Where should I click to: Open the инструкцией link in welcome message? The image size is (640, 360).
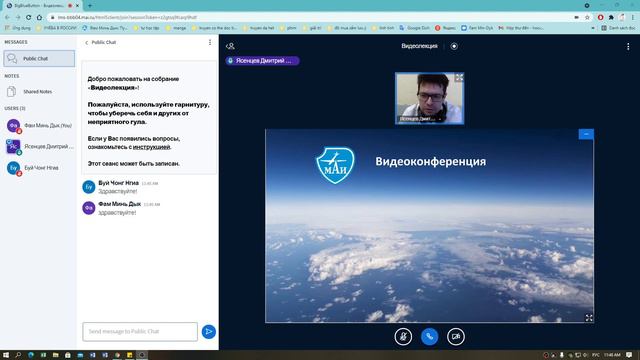point(151,147)
